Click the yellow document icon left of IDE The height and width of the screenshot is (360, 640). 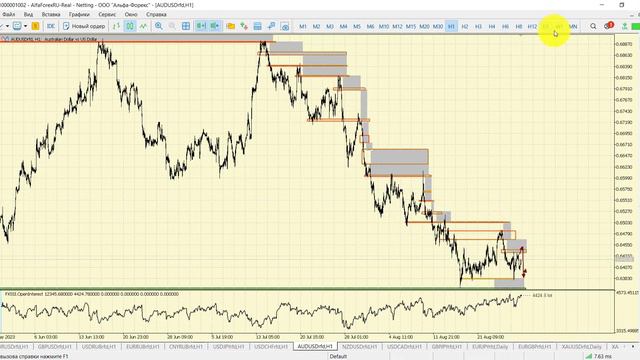36,26
